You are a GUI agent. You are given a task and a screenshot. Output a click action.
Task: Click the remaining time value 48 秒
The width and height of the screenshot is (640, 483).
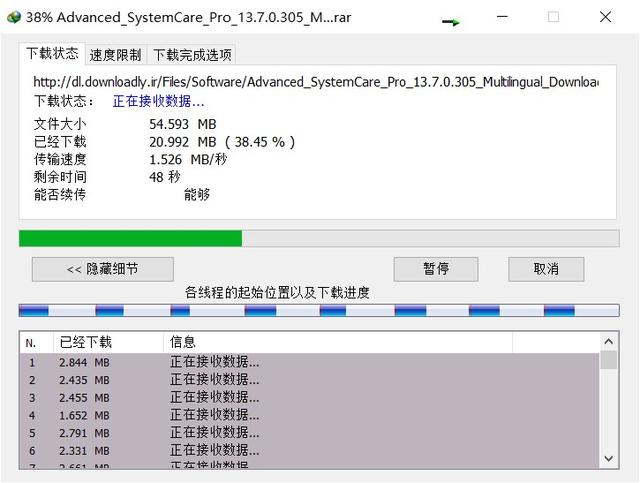[164, 177]
